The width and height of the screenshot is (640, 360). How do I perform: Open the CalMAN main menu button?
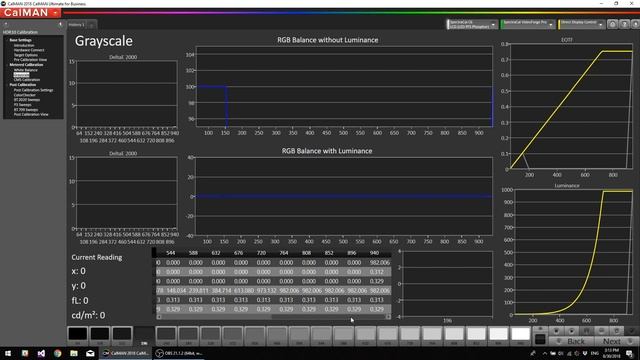tap(30, 13)
